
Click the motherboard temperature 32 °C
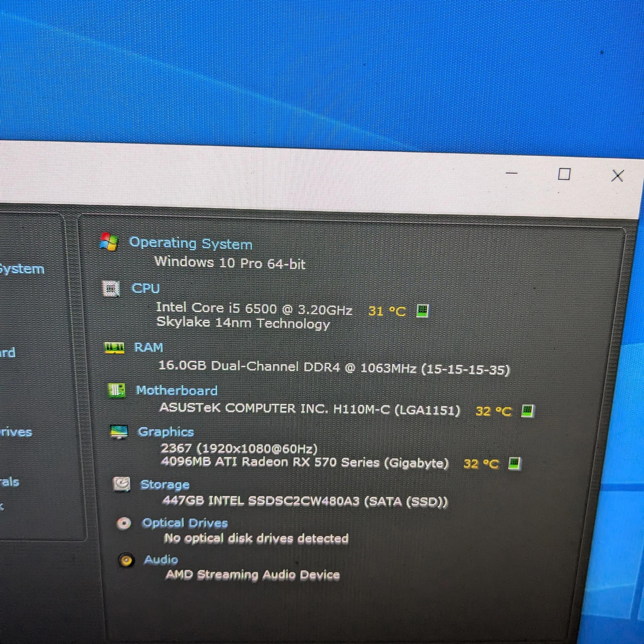494,411
